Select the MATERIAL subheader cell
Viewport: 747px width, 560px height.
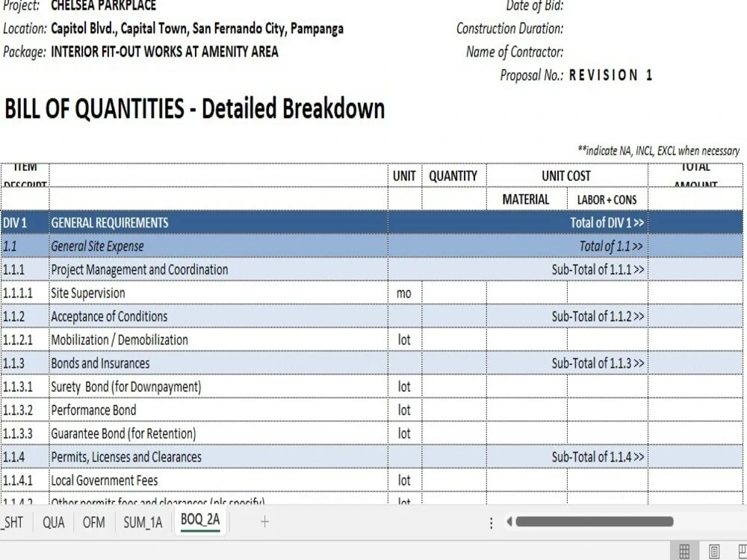click(527, 199)
